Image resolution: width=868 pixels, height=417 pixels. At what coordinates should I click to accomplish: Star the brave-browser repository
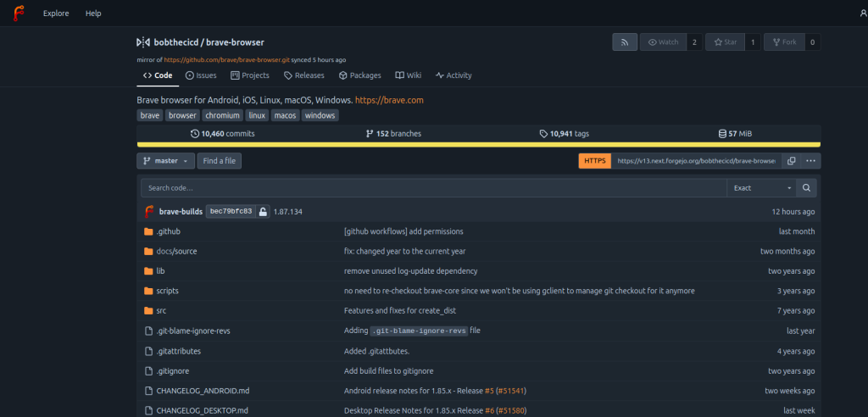pos(725,42)
